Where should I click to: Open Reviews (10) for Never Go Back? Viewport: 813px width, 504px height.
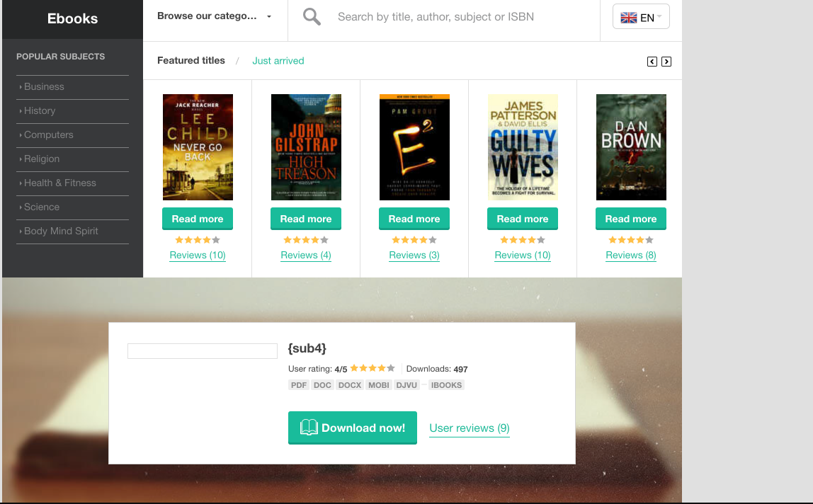[x=198, y=255]
